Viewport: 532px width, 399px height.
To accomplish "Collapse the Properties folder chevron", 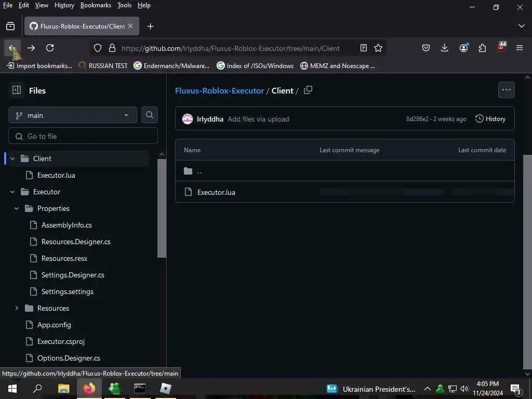I will 17,208.
